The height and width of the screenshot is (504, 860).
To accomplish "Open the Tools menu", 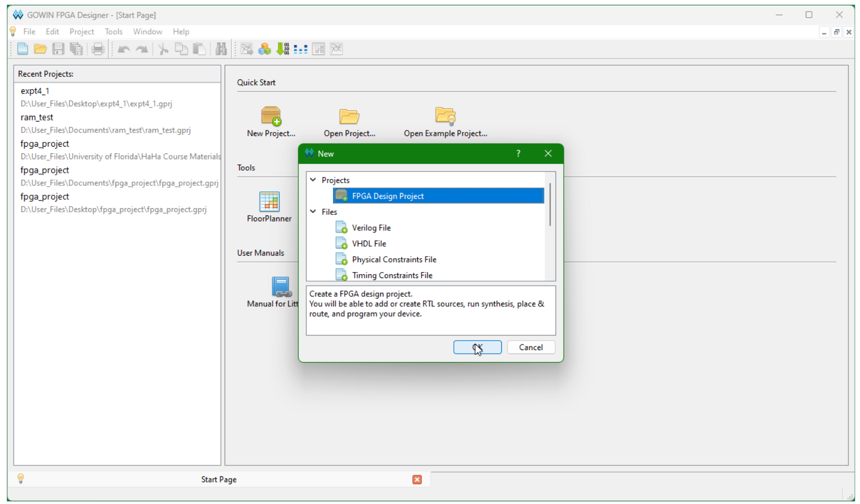I will click(113, 32).
